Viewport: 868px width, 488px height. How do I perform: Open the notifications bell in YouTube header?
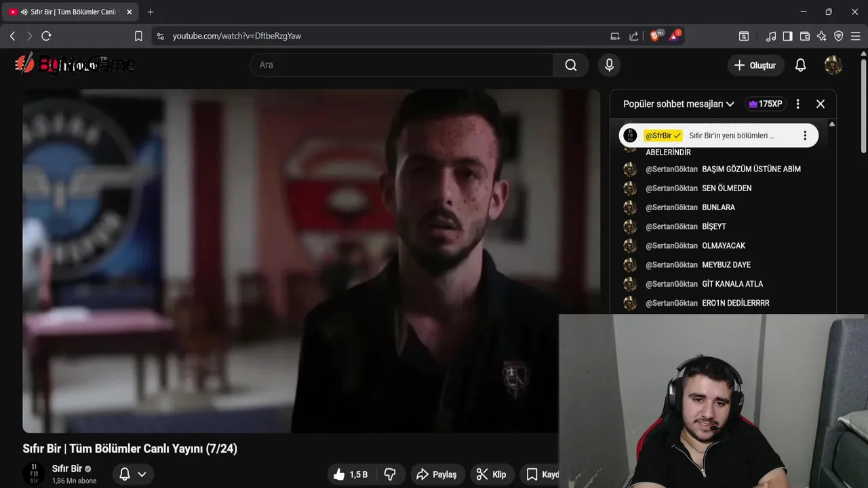pos(800,65)
